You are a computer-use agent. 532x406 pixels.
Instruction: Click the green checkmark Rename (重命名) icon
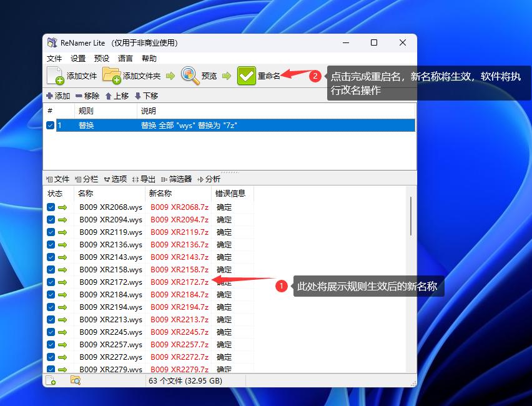(246, 76)
